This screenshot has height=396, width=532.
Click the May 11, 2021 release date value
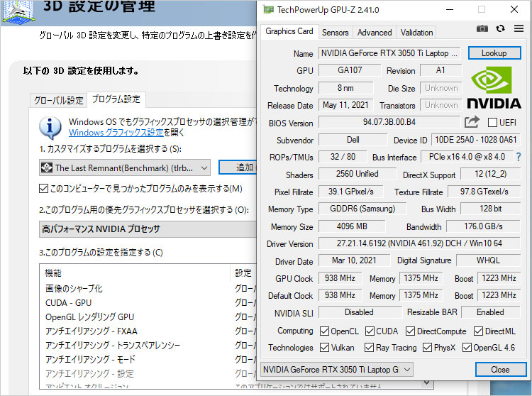click(345, 105)
